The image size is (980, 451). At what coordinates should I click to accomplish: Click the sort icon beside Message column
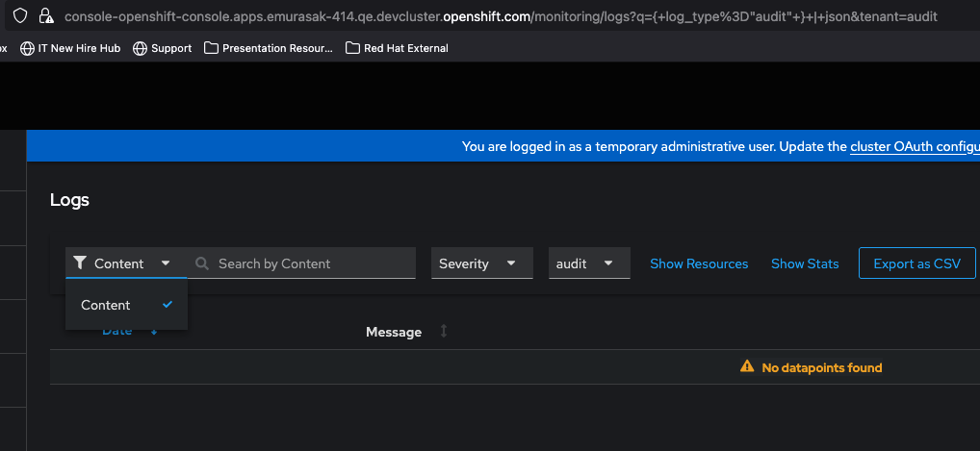point(444,331)
